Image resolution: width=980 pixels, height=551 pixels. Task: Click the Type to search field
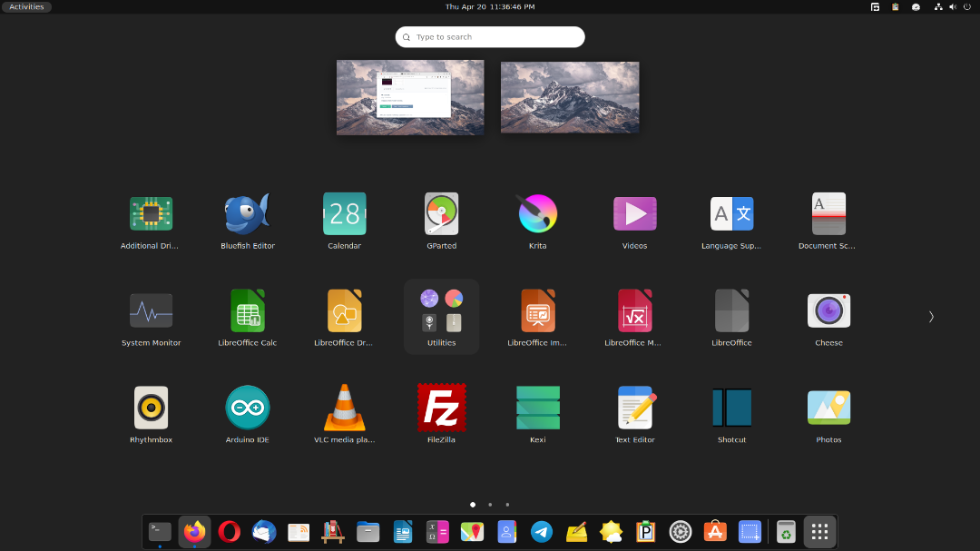(490, 37)
